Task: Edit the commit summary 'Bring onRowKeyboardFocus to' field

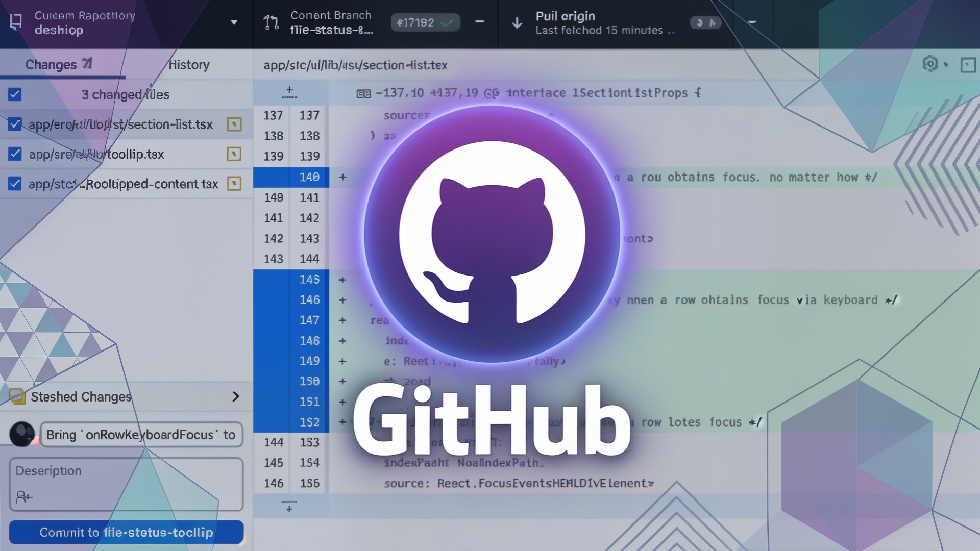Action: point(141,435)
